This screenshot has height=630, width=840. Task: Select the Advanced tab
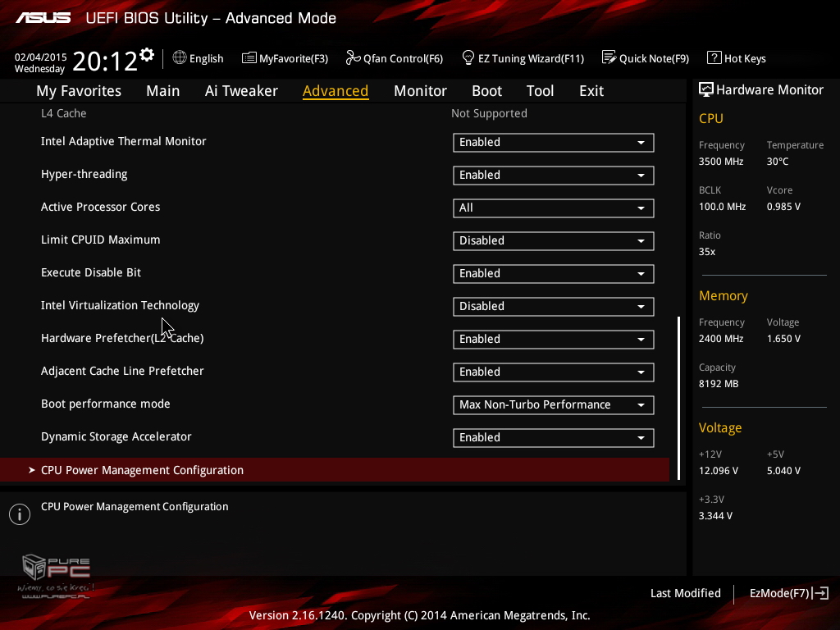336,91
